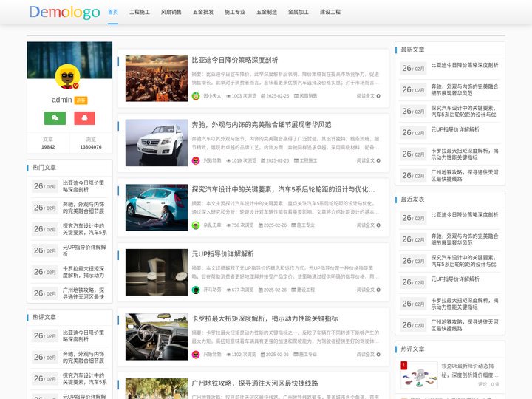Screen dimensions: 532x399
Task: Open 卡罗拉最大扭矩深度解析 in 最新文章 list
Action: [x=465, y=154]
